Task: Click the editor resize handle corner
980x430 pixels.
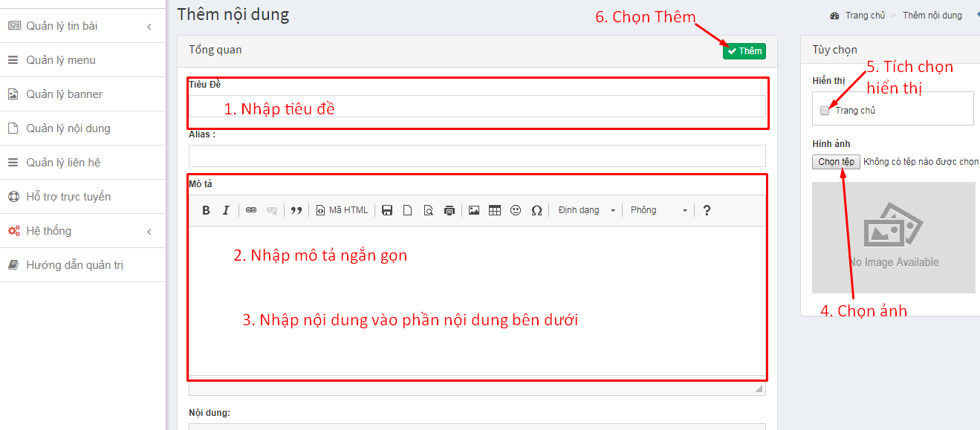Action: [x=759, y=388]
